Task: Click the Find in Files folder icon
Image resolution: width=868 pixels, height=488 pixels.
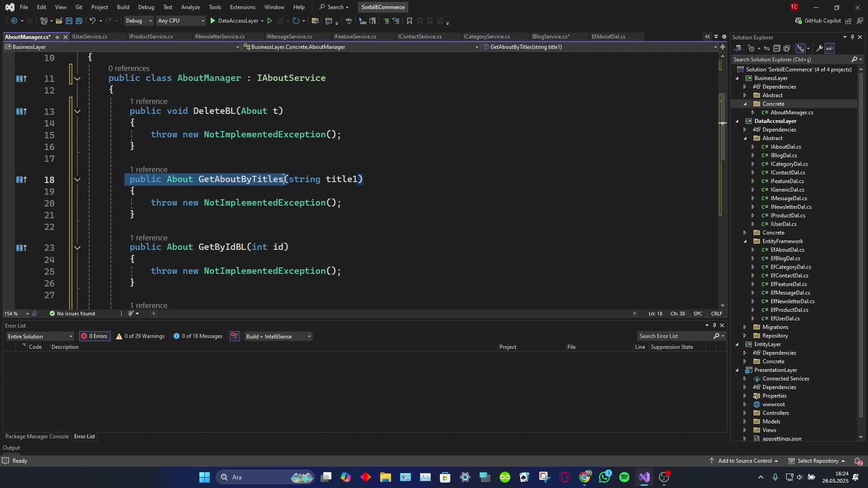Action: coord(315,21)
